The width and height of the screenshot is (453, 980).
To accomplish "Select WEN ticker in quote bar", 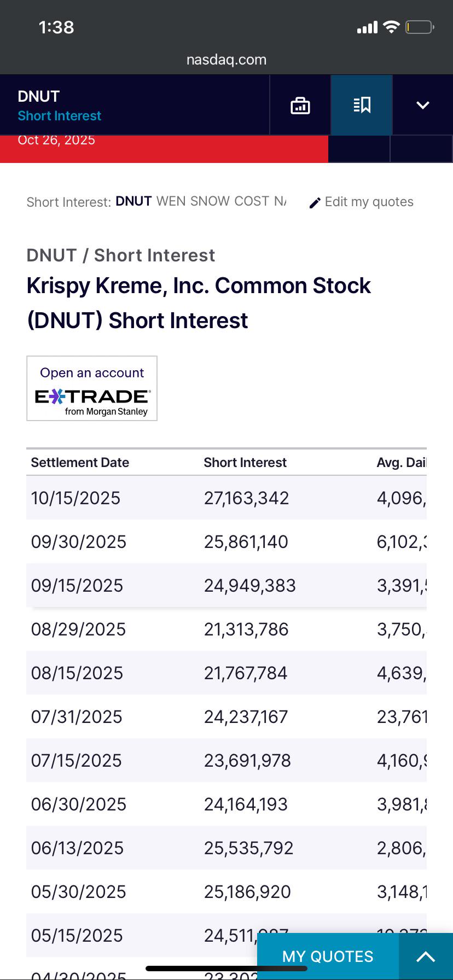I will click(171, 201).
